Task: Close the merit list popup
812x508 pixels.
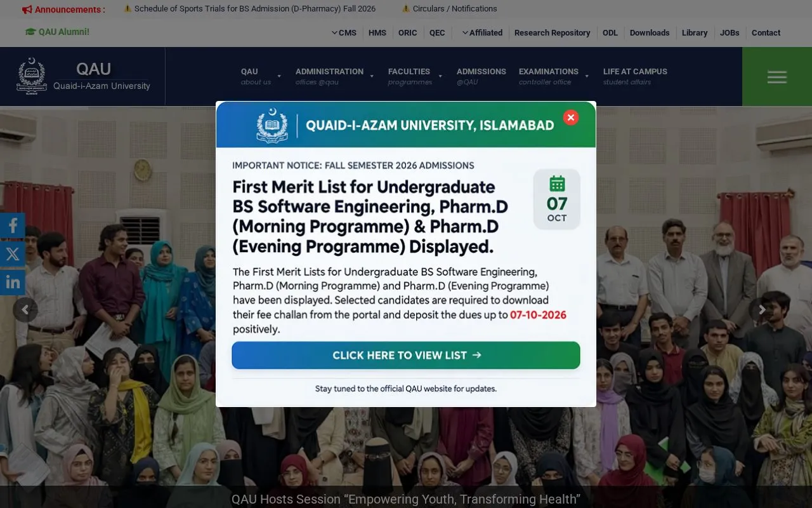Action: [571, 117]
